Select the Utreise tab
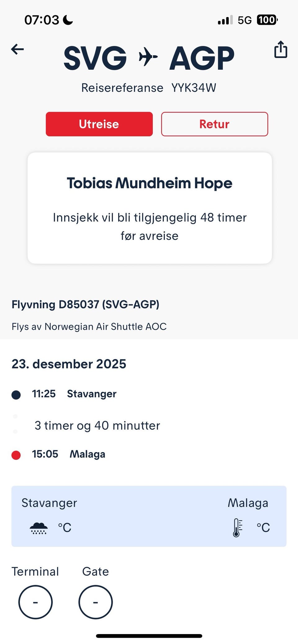The width and height of the screenshot is (298, 644). pyautogui.click(x=99, y=124)
